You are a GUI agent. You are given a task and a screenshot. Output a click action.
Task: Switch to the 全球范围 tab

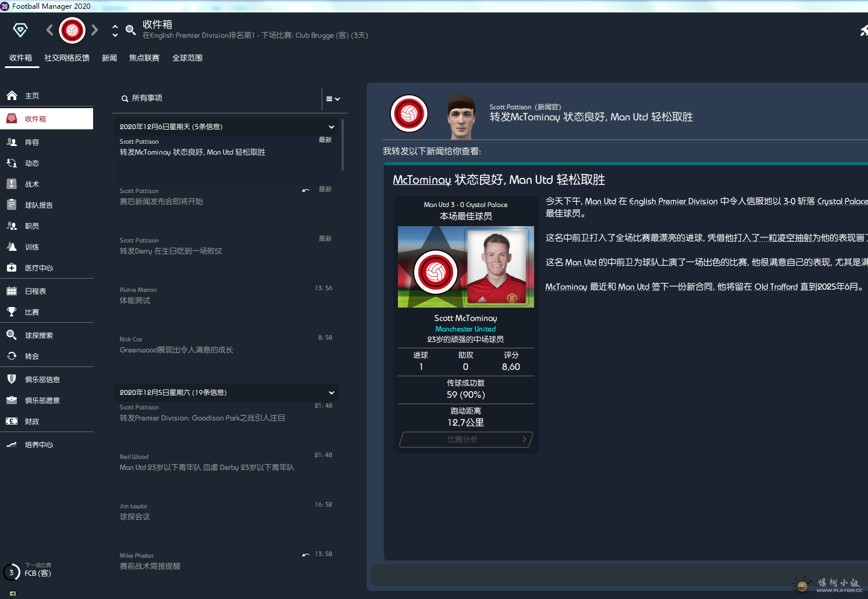pyautogui.click(x=187, y=58)
